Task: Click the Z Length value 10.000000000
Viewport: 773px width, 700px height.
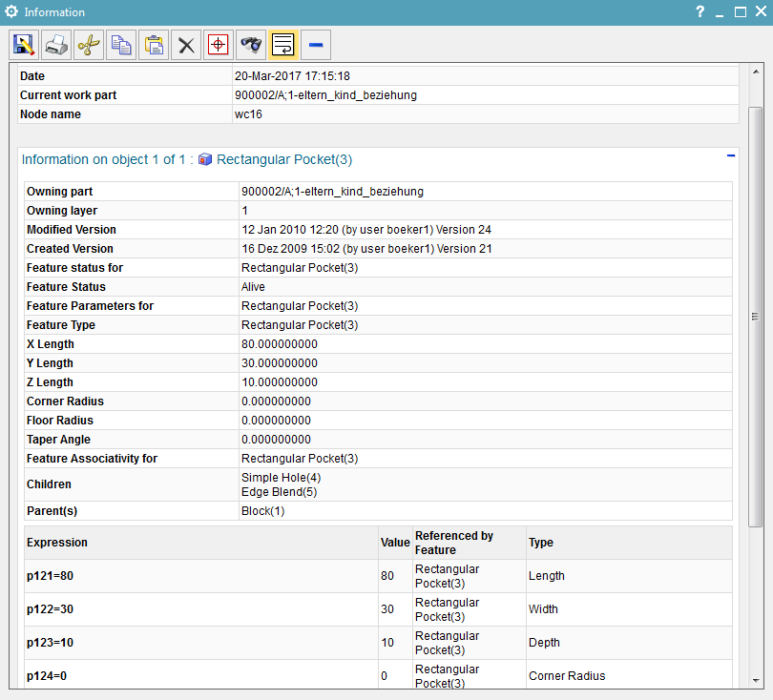Action: coord(280,382)
